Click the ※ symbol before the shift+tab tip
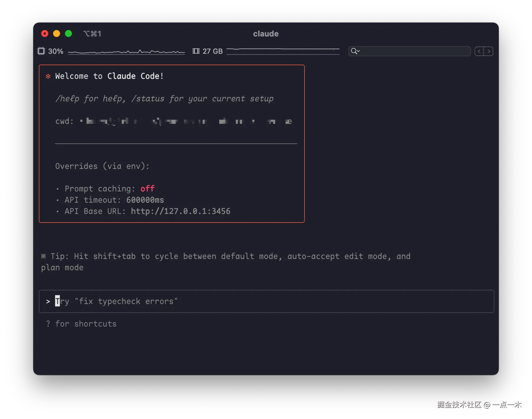Image resolution: width=532 pixels, height=419 pixels. pyautogui.click(x=44, y=256)
